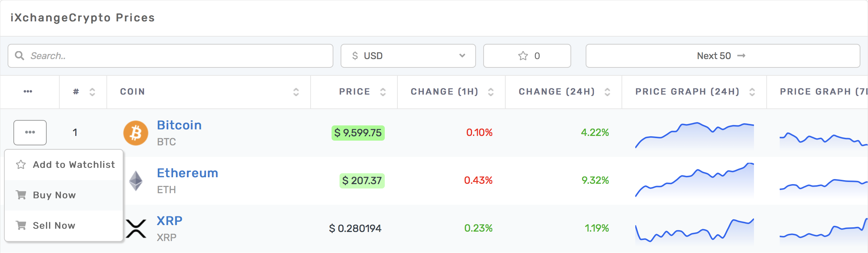Screen dimensions: 868x253
Task: Sort by Coin name column
Action: (x=296, y=92)
